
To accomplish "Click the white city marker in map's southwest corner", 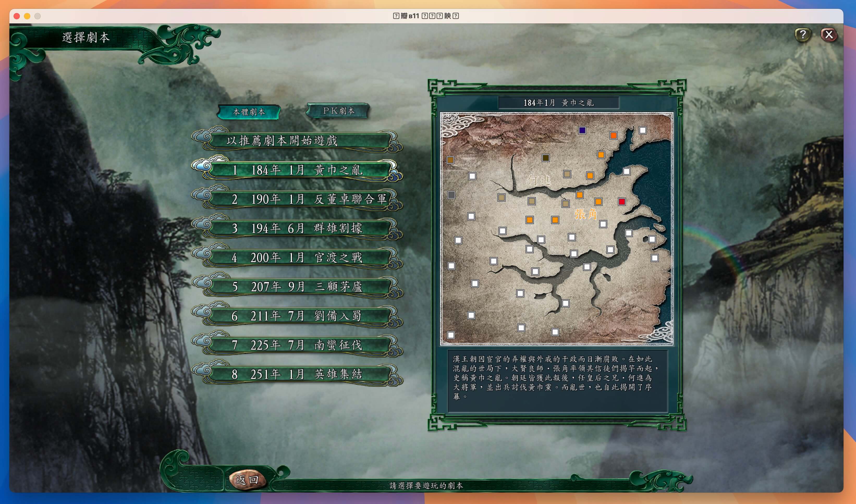I will coord(451,335).
